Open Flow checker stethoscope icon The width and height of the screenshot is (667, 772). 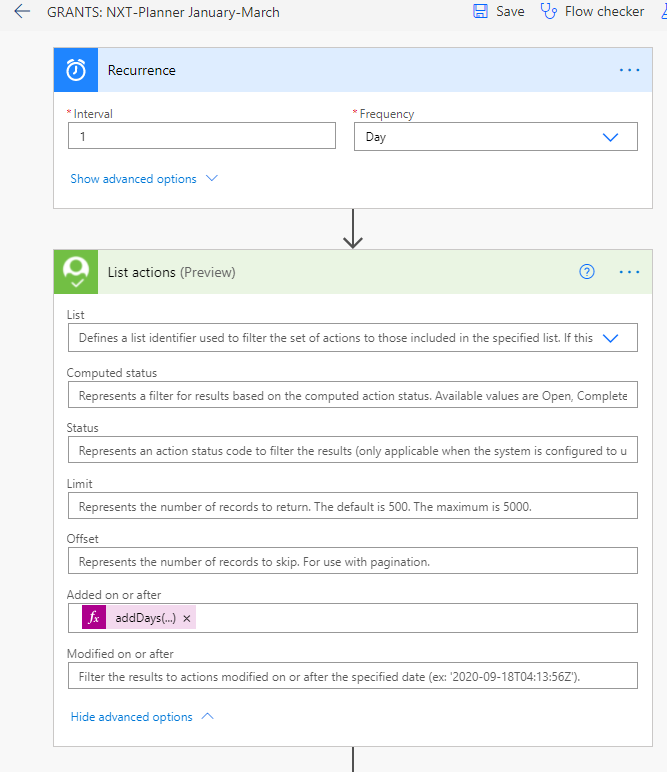pyautogui.click(x=548, y=11)
